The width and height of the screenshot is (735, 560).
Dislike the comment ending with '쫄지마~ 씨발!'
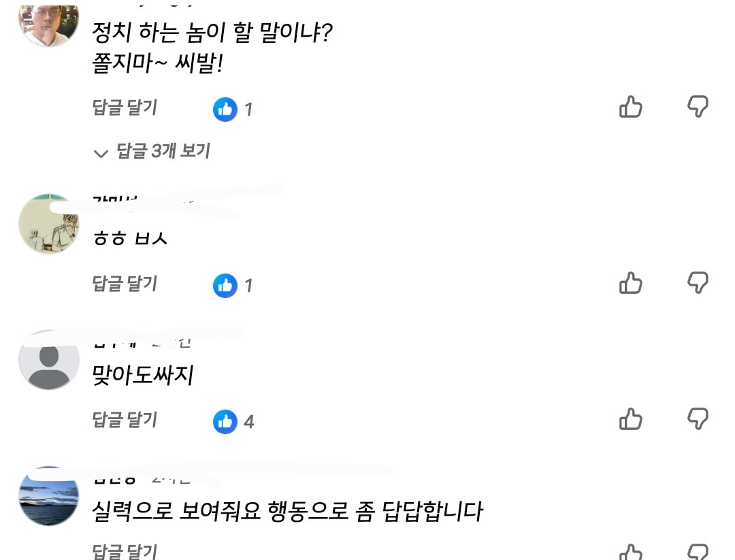[x=698, y=107]
